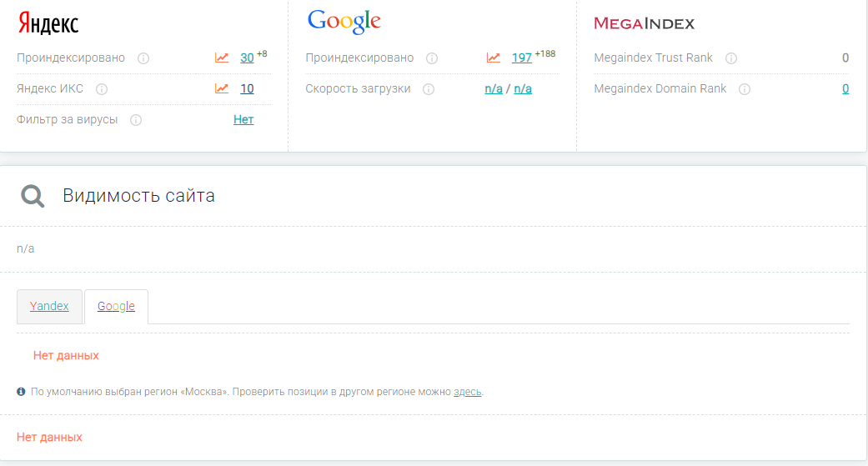The width and height of the screenshot is (868, 466).
Task: Open Yandex indexed count link 30
Action: pos(247,58)
